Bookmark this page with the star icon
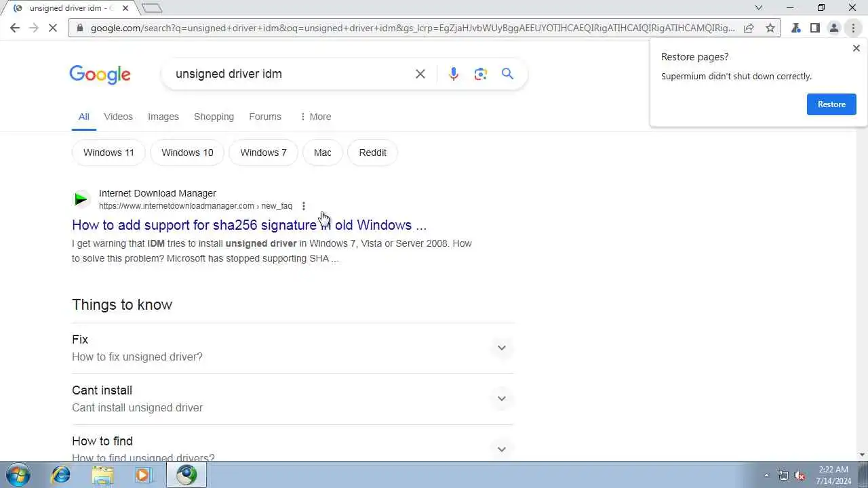868x488 pixels. pyautogui.click(x=770, y=28)
